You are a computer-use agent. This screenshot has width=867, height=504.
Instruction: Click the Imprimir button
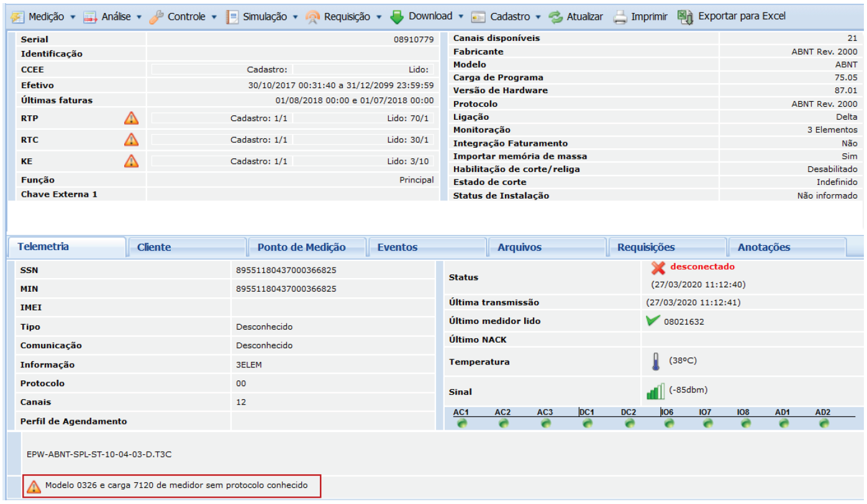(x=641, y=17)
